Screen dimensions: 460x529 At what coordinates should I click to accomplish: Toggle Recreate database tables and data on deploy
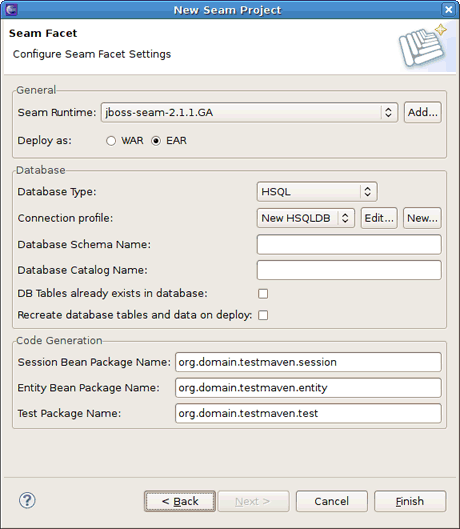point(263,315)
